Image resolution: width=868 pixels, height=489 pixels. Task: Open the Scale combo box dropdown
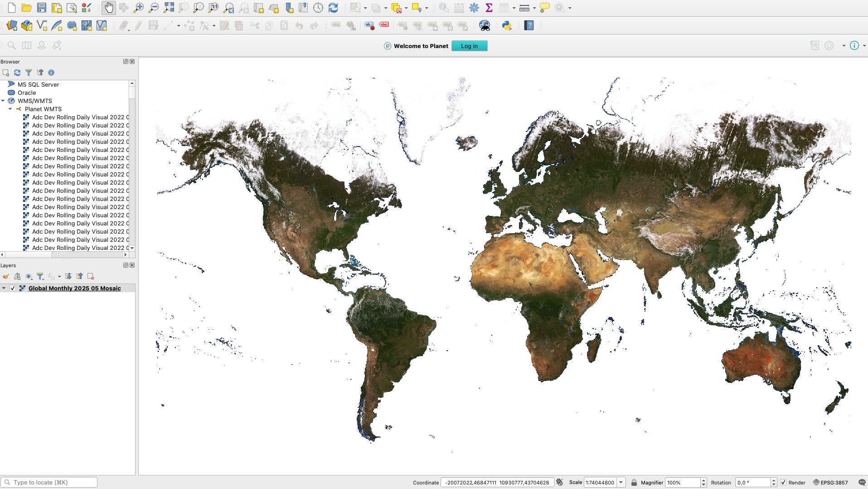coord(621,483)
